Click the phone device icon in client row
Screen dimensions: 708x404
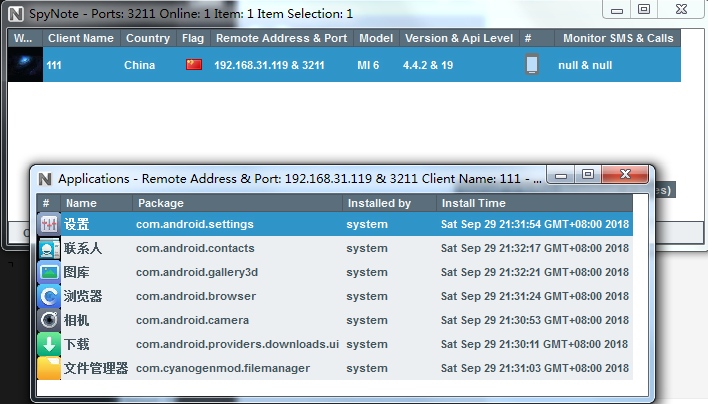(x=532, y=64)
